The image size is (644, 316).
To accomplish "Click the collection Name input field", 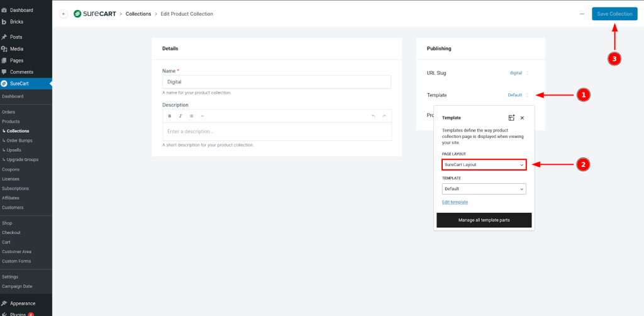I will click(x=277, y=82).
